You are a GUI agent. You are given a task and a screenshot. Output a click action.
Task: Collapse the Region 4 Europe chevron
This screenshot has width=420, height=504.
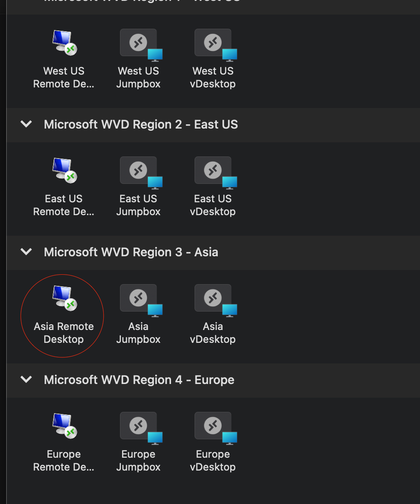[26, 379]
